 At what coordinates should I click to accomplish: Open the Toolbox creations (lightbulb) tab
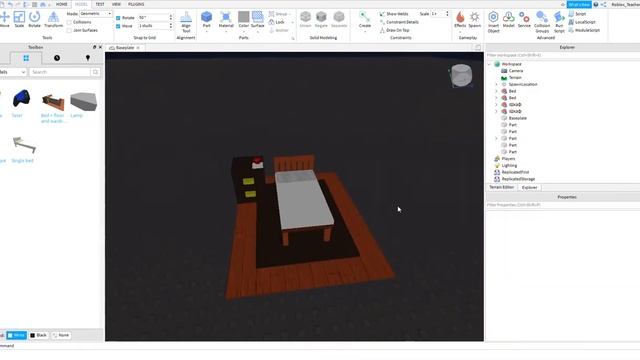point(88,58)
